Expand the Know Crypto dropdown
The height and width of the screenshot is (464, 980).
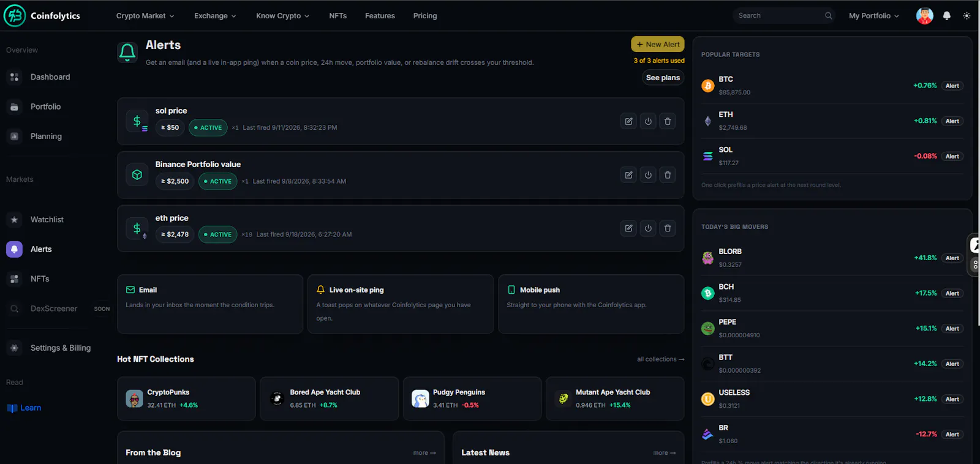[x=282, y=16]
